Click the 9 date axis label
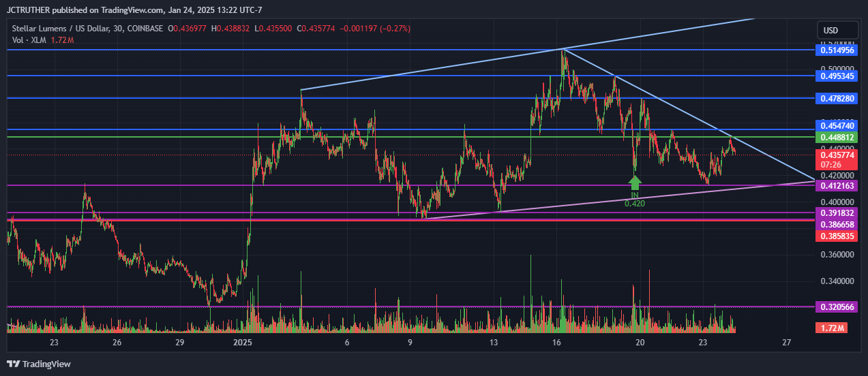868x376 pixels. 410,342
